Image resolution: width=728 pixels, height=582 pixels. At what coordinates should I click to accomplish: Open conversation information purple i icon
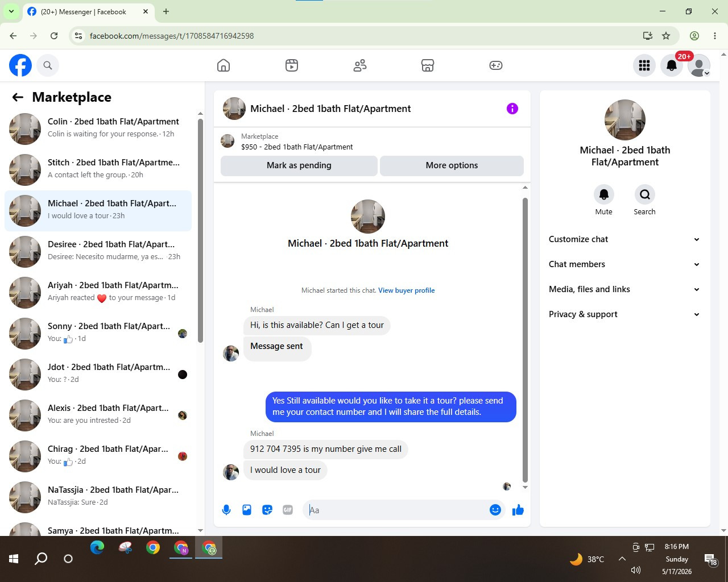512,109
